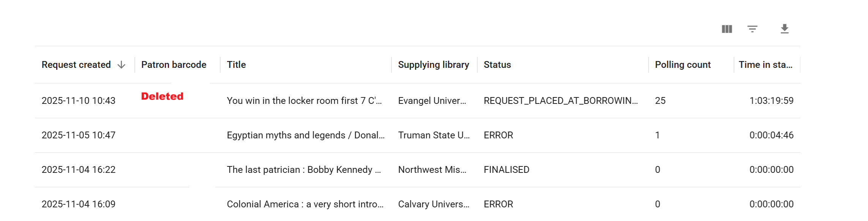Sort by Time in state column
Screen dimensions: 868x221
[x=765, y=65]
